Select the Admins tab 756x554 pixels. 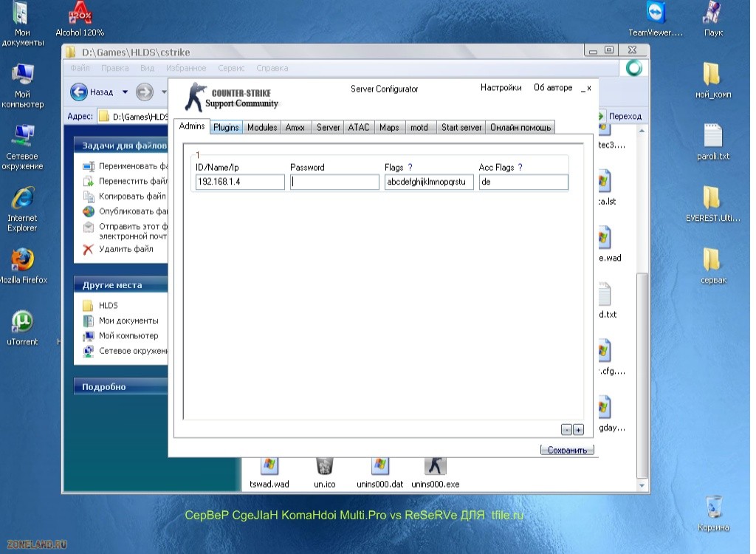(x=192, y=126)
